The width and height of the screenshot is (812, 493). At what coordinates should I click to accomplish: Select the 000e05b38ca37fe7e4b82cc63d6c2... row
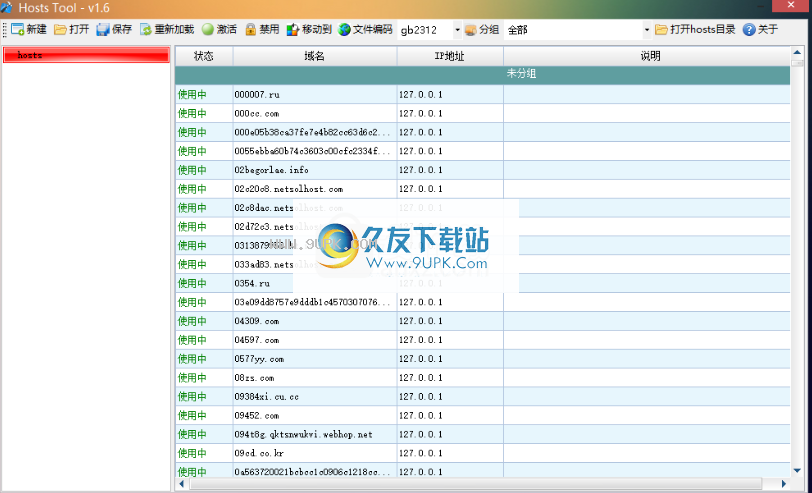483,132
